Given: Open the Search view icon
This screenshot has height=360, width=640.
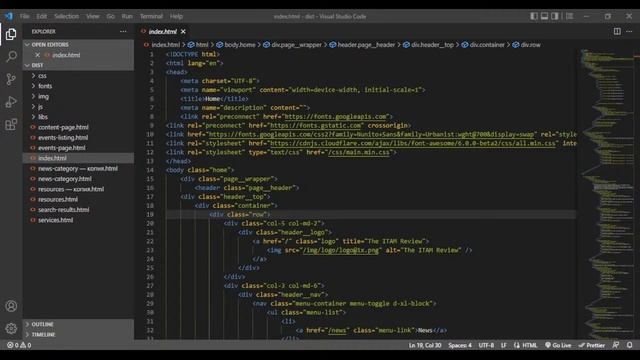Looking at the screenshot, I should click(11, 56).
